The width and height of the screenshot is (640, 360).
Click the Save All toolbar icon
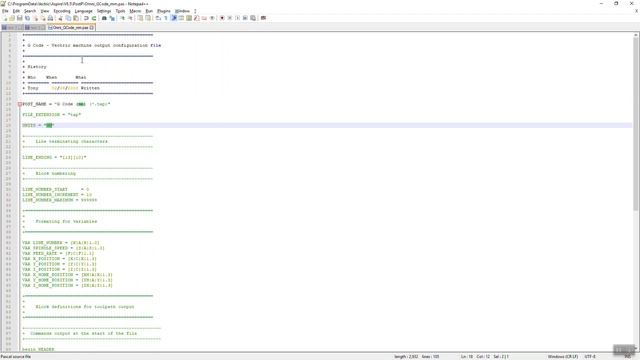point(27,18)
